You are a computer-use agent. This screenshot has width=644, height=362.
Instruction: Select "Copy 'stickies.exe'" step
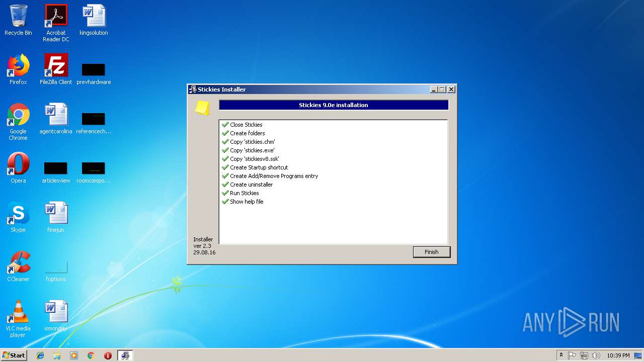[252, 150]
